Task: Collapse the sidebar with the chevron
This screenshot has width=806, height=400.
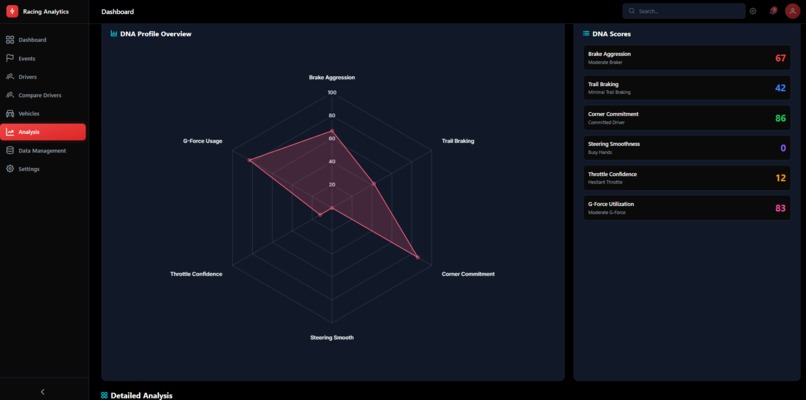Action: click(x=43, y=392)
